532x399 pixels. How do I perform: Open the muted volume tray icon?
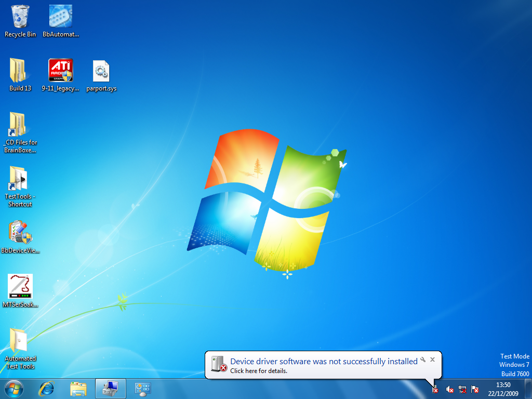449,389
